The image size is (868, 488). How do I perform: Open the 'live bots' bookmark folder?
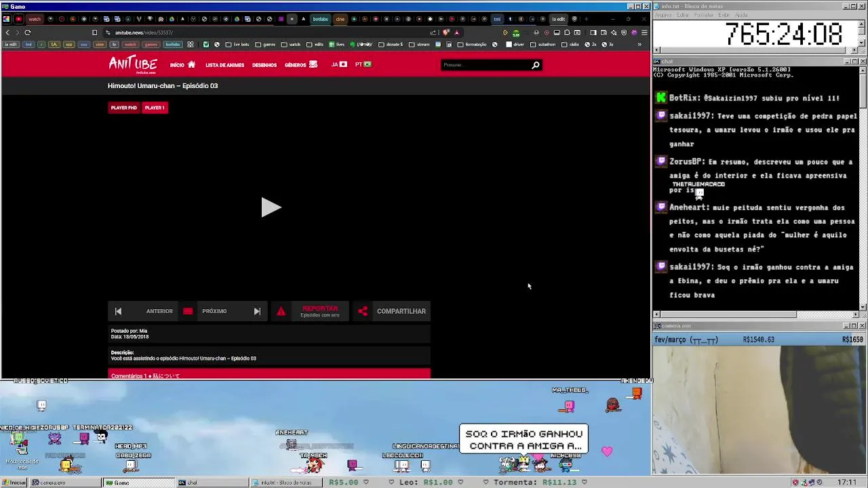pos(237,45)
